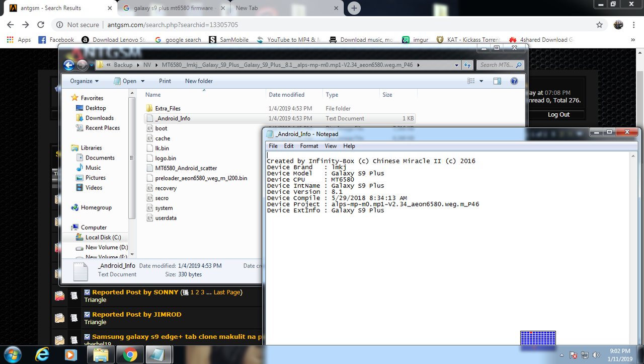Image resolution: width=644 pixels, height=364 pixels.
Task: Go to Last Page of SONNY thread
Action: [226, 292]
